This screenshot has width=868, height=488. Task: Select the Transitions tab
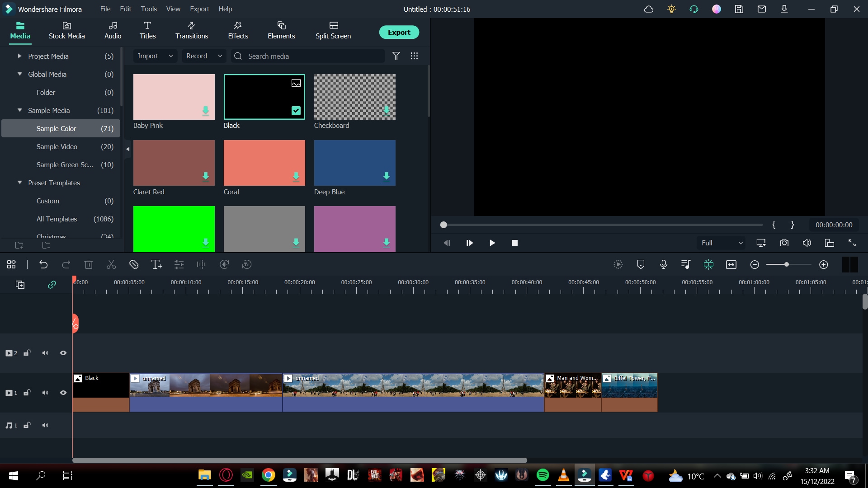pyautogui.click(x=191, y=30)
